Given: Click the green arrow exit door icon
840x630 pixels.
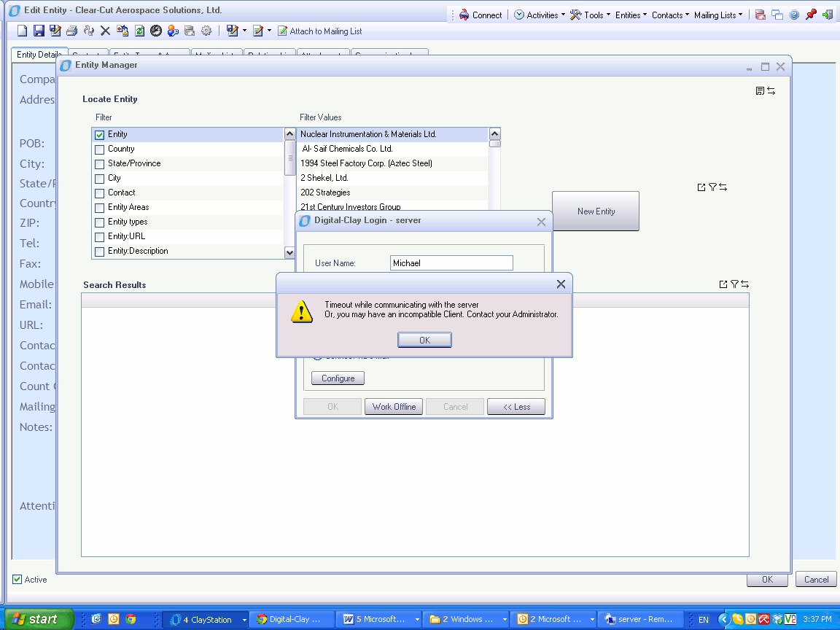Looking at the screenshot, I should [x=828, y=15].
